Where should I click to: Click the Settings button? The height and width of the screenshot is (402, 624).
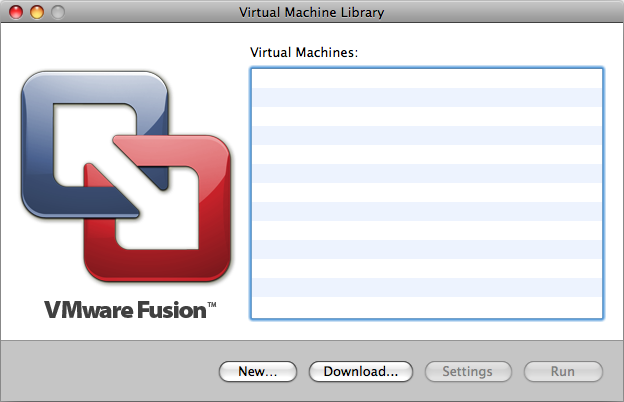point(468,371)
